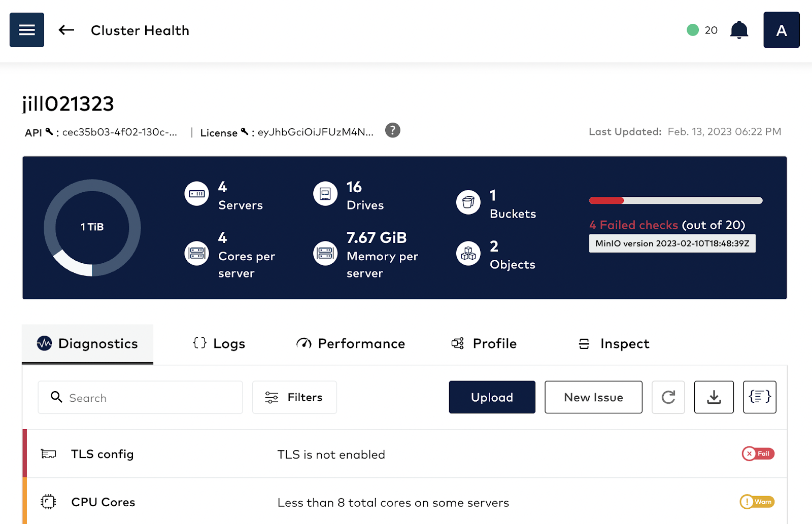Download the diagnostics report
Screen dimensions: 812x524
pos(714,397)
